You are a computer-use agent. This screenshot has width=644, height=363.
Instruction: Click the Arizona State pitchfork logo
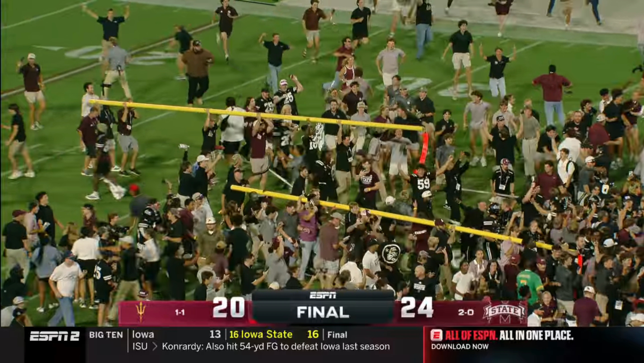(141, 312)
